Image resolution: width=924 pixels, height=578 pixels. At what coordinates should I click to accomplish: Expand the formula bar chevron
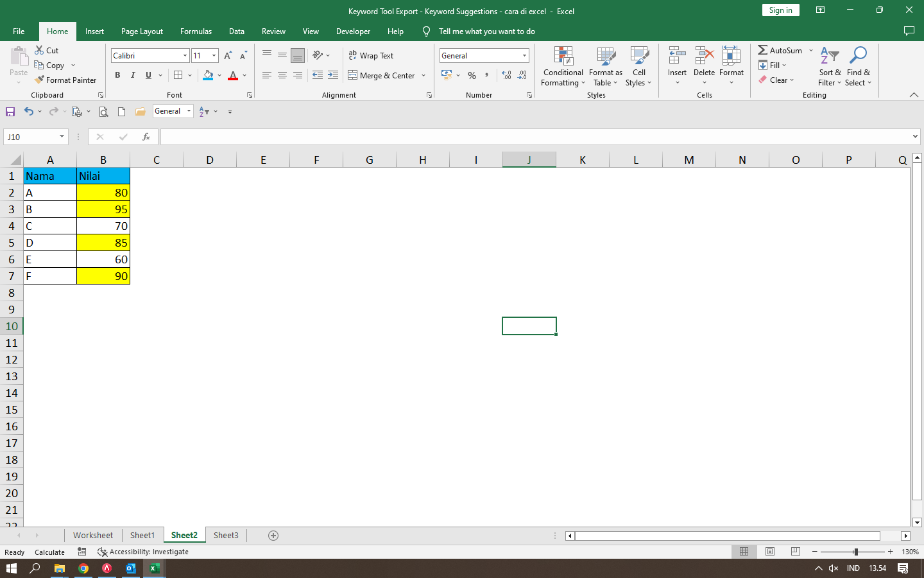coord(916,137)
